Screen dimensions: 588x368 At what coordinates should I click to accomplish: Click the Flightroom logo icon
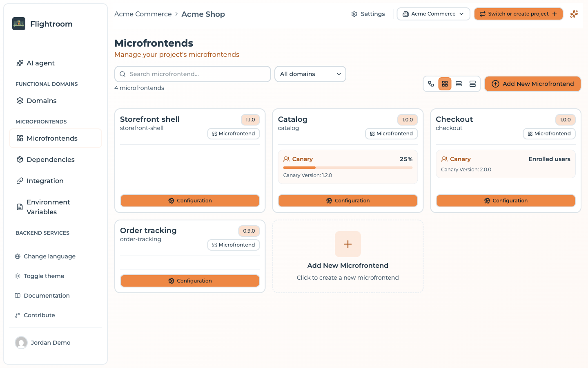(19, 24)
